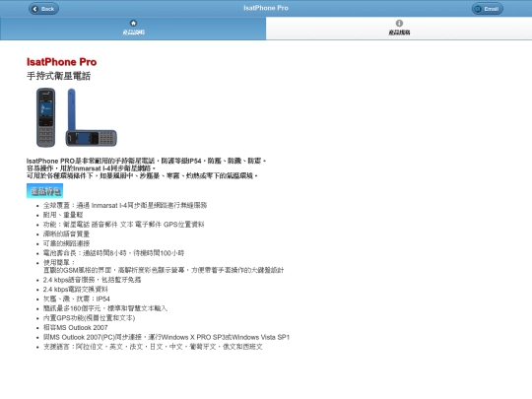532x399 pixels.
Task: Click the paragraph line mentioning Inmarsat I-4
Action: [91, 168]
